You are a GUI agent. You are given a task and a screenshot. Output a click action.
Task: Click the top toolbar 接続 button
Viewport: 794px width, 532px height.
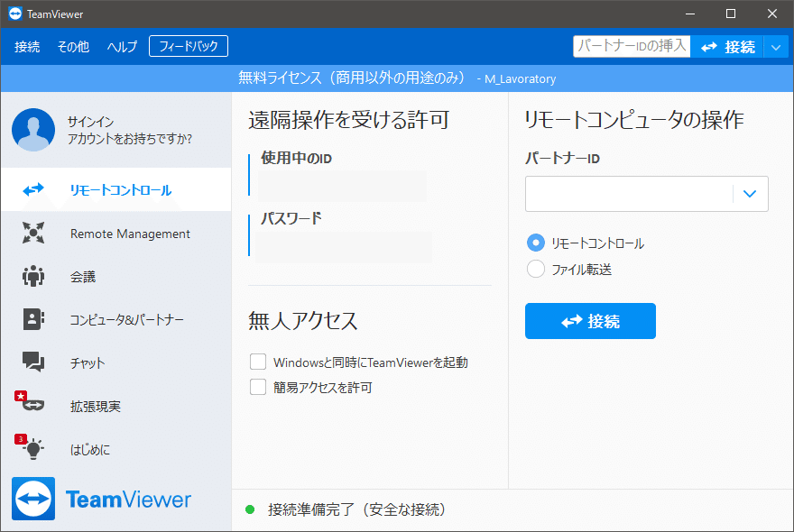point(727,47)
